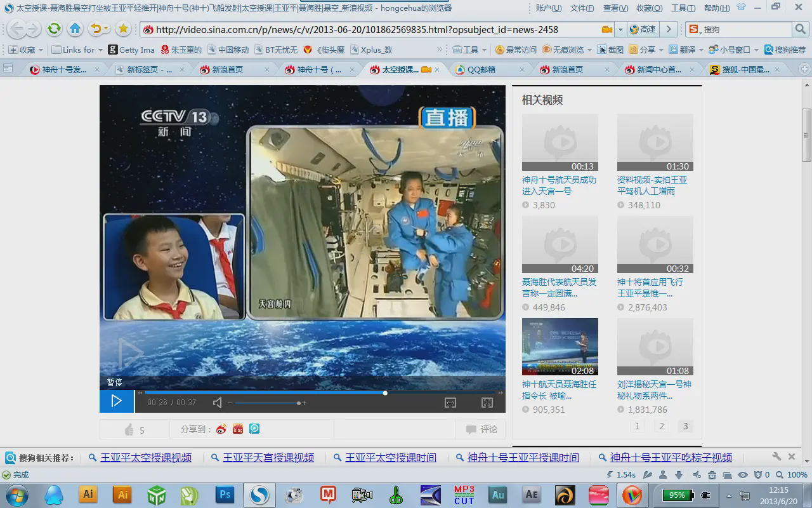Click the thumbs-up like icon
Image resolution: width=812 pixels, height=508 pixels.
[x=129, y=430]
